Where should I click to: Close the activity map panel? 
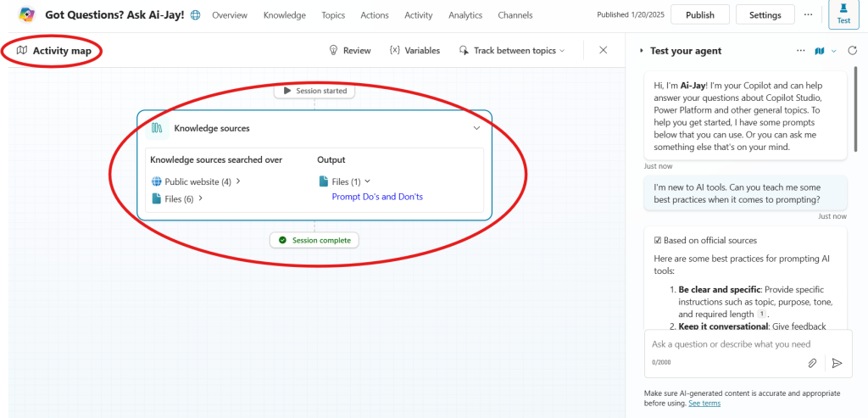(604, 50)
